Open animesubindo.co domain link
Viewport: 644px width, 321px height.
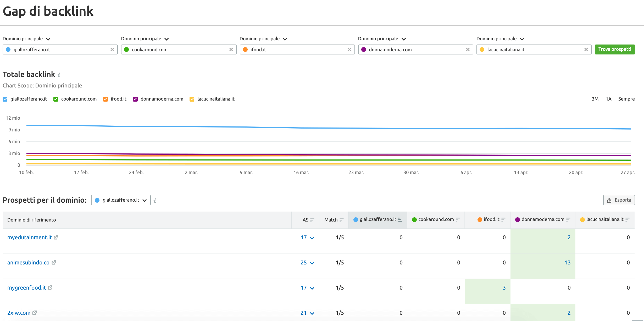click(x=28, y=263)
